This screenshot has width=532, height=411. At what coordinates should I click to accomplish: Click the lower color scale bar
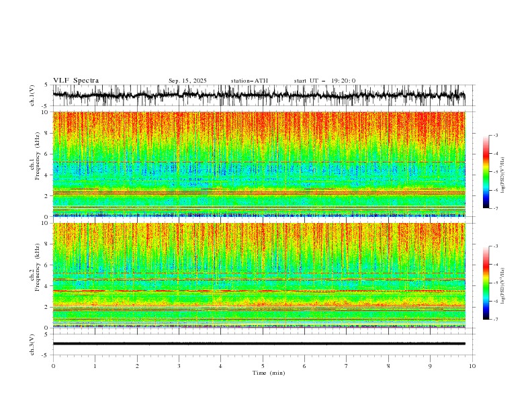pyautogui.click(x=486, y=283)
